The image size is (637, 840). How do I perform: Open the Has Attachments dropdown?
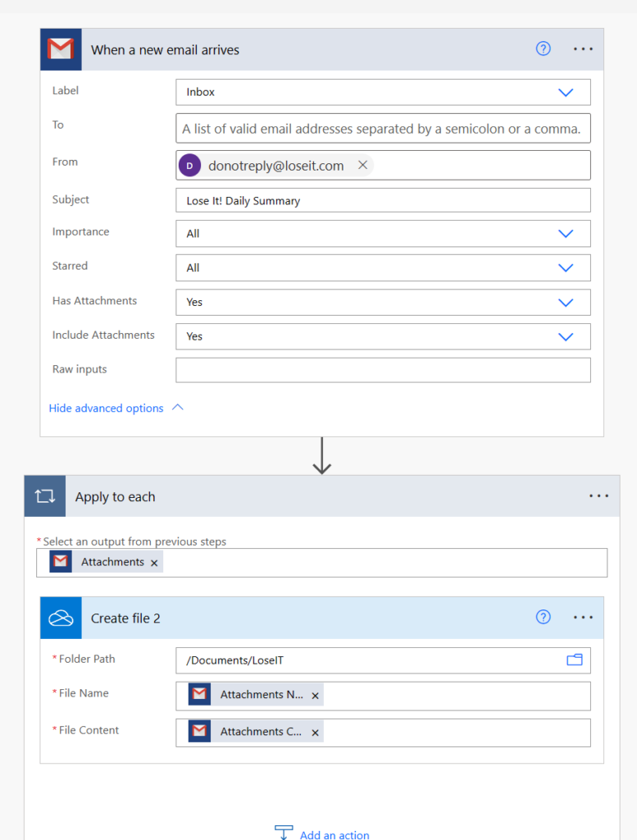565,303
